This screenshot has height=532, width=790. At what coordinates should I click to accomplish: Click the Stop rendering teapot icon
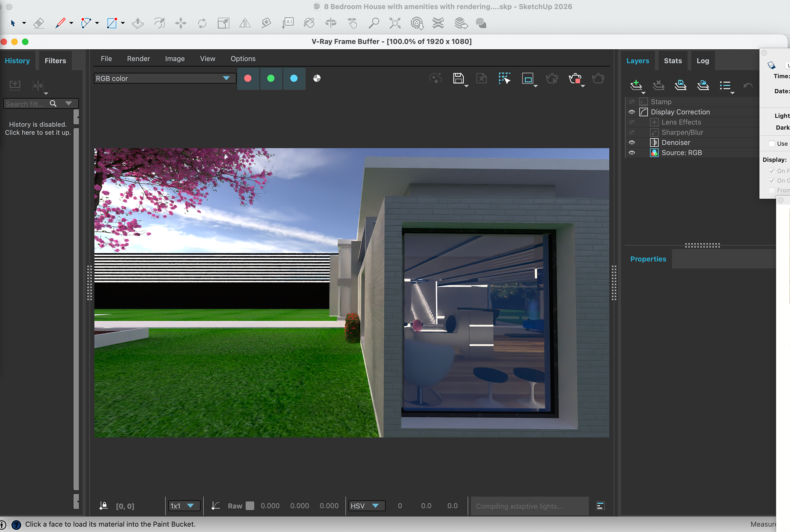tap(575, 78)
